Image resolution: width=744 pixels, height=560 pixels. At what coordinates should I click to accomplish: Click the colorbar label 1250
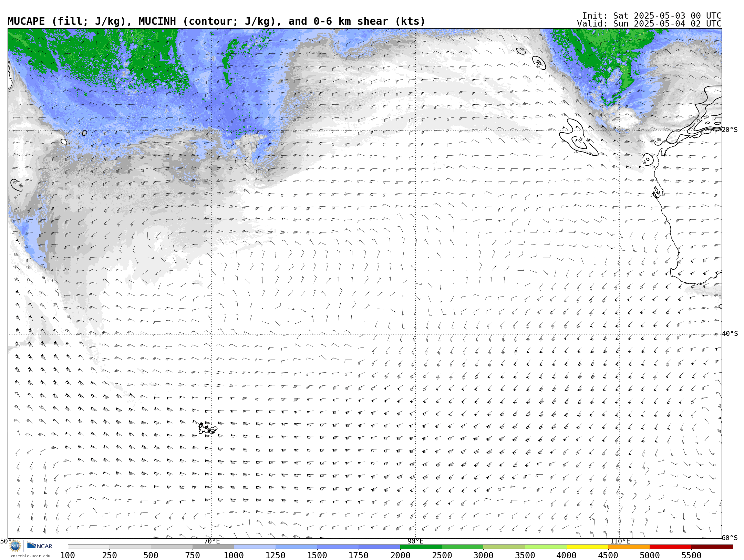pos(276,556)
